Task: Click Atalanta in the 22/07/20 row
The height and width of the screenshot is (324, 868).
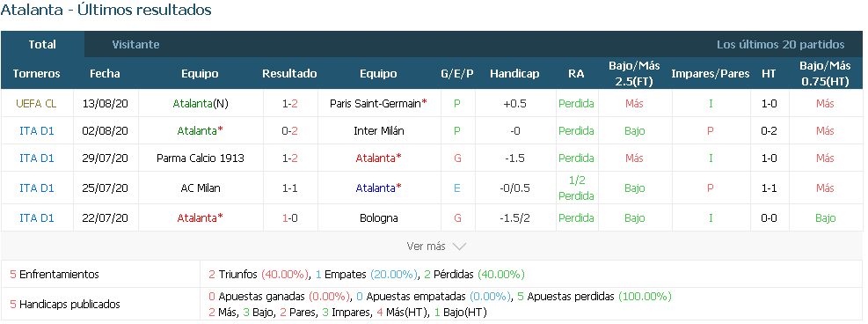Action: 200,217
